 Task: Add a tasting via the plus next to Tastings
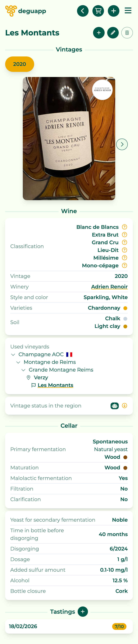pos(82,611)
